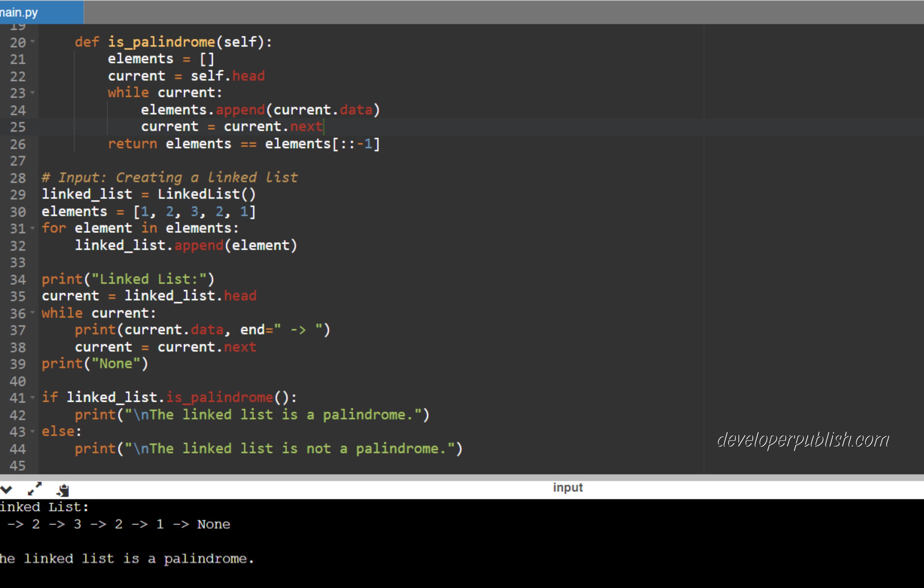Click the gray divider above the console

[461, 478]
